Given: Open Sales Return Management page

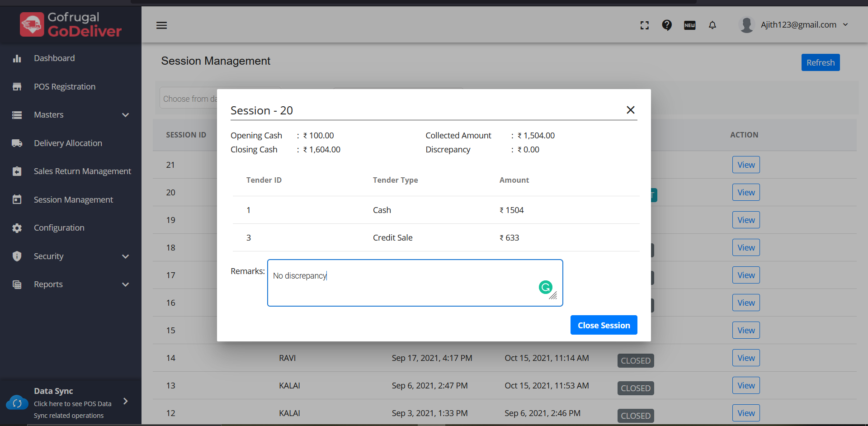Looking at the screenshot, I should [82, 171].
